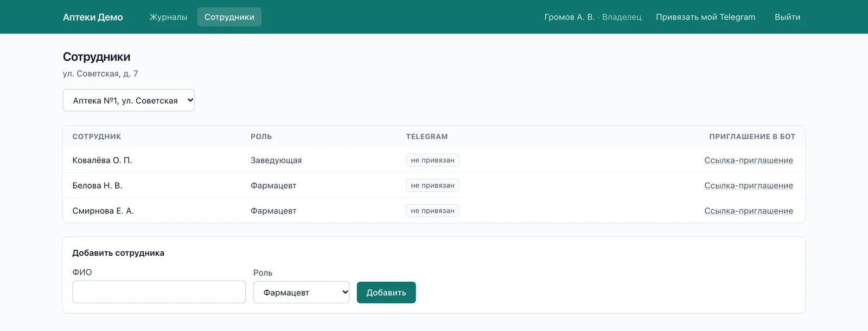Image resolution: width=868 pixels, height=331 pixels.
Task: Open the Аптеки Демо home logo
Action: coord(93,17)
